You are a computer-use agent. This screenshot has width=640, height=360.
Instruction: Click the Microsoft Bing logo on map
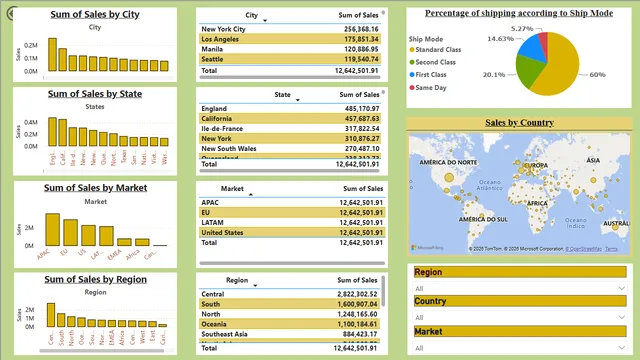click(427, 248)
